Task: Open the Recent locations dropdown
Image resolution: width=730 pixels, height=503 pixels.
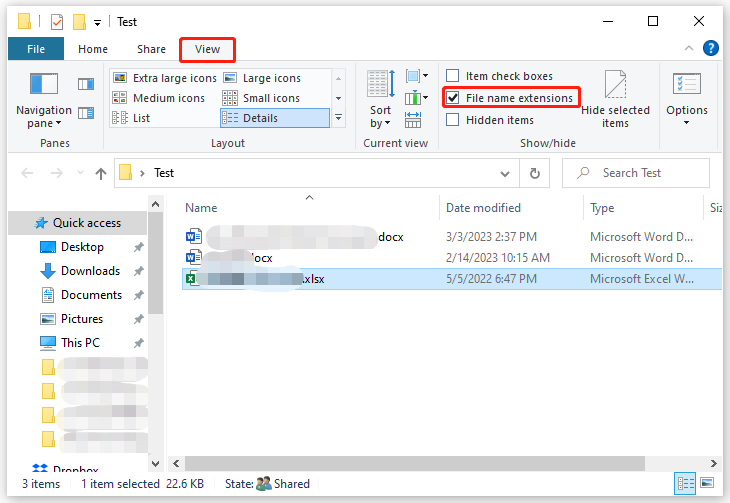Action: (x=80, y=173)
